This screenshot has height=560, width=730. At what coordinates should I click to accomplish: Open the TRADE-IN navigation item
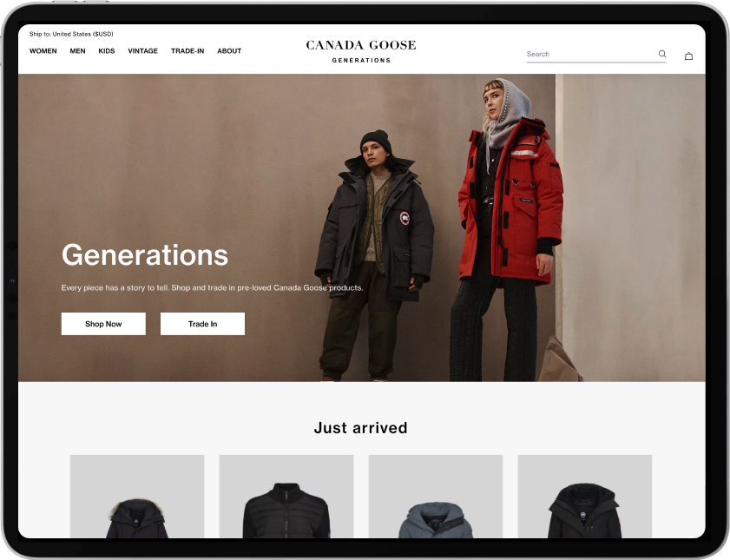pos(187,50)
